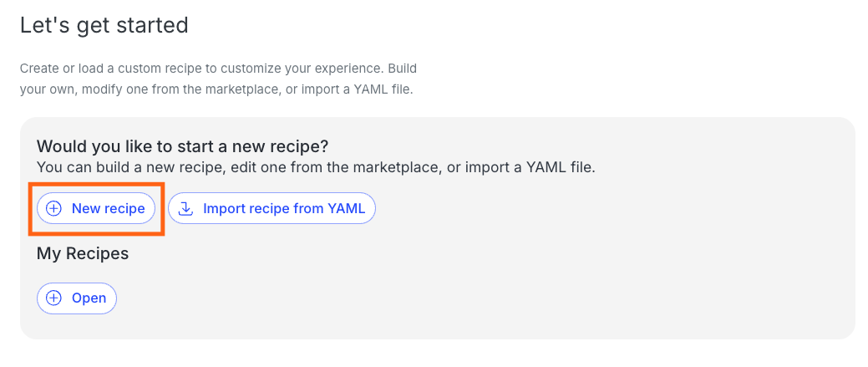The width and height of the screenshot is (868, 367).
Task: Select the My Recipes section heading
Action: coord(83,253)
